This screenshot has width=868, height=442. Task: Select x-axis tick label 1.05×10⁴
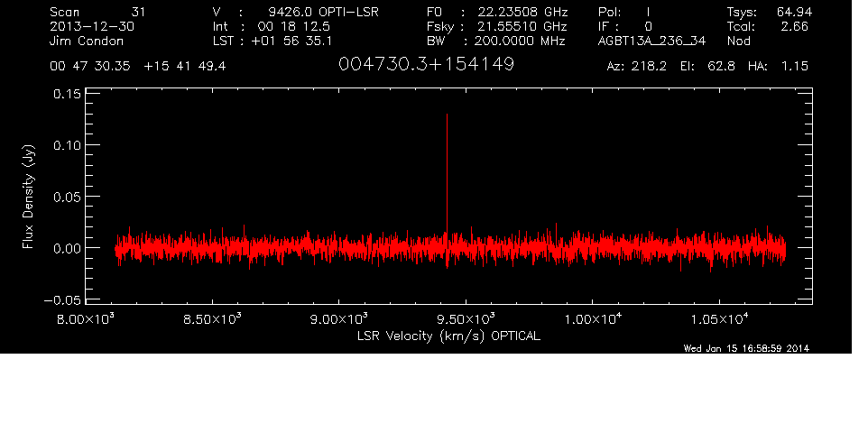(720, 319)
